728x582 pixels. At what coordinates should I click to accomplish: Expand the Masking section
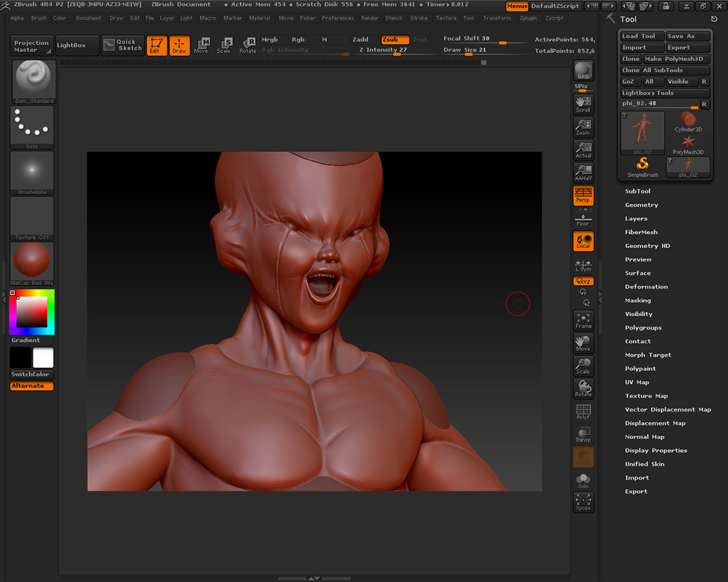(x=638, y=301)
